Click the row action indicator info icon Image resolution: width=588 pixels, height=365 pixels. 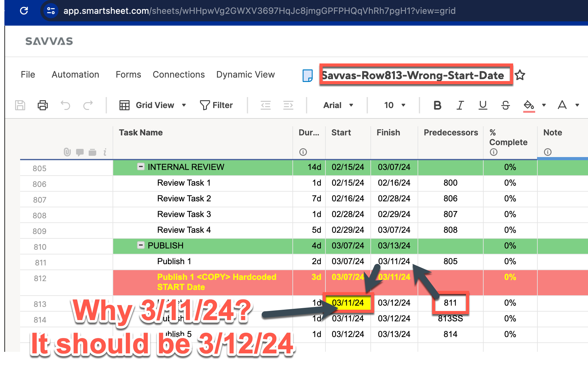[x=105, y=152]
